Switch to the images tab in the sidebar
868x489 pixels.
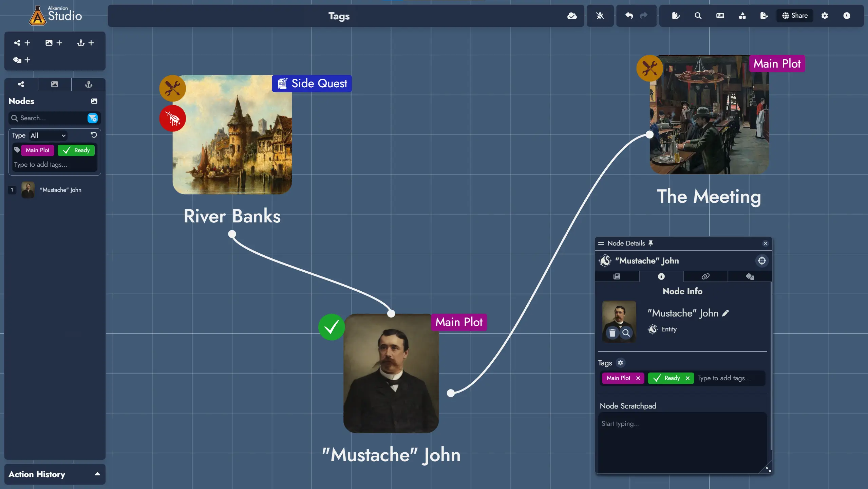[54, 84]
